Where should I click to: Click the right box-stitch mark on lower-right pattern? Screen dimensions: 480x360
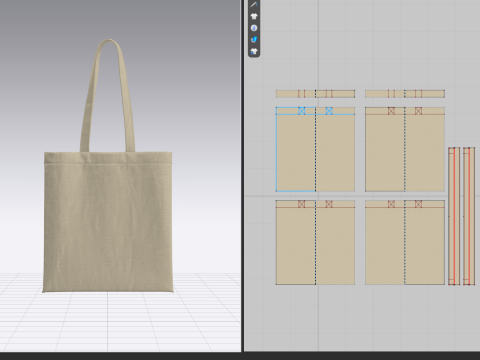(419, 204)
